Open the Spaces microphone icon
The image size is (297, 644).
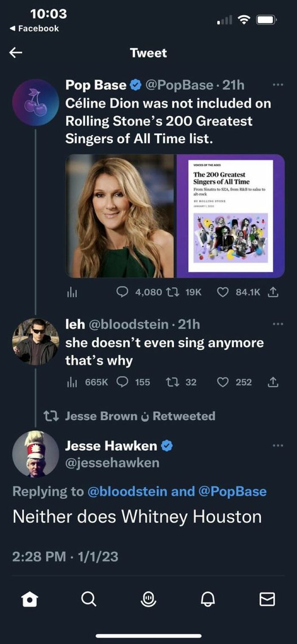148,600
